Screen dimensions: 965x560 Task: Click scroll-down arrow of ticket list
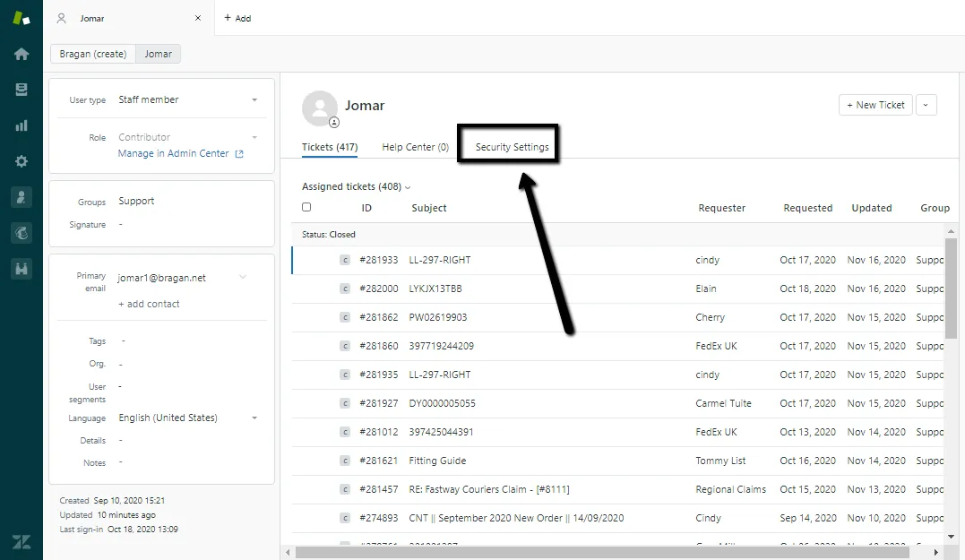click(x=951, y=537)
